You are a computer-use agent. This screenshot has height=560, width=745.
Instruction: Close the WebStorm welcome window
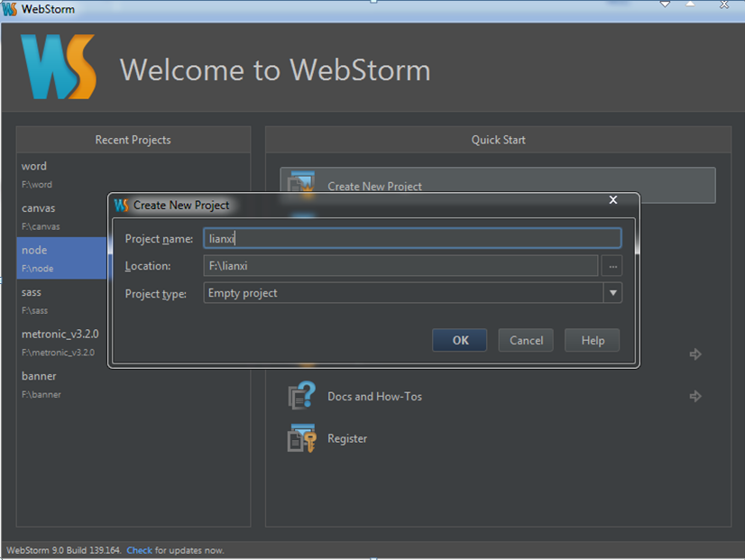[724, 5]
